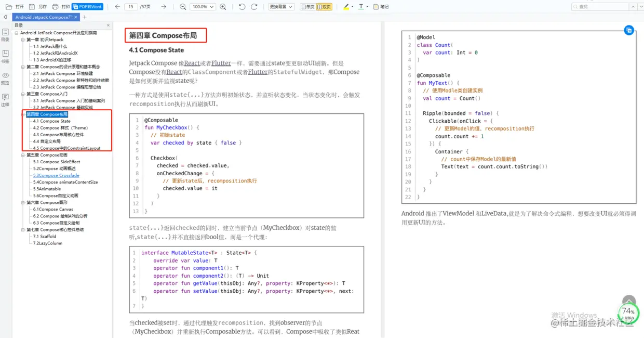This screenshot has width=644, height=338.
Task: Collapse the 第一章 初识Jetpack node
Action: pyautogui.click(x=23, y=40)
